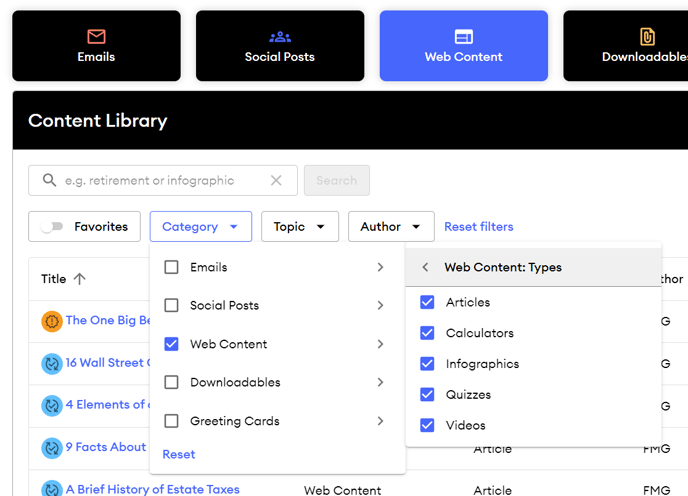
Task: Click the orange icon beside The One Big
Action: (52, 321)
